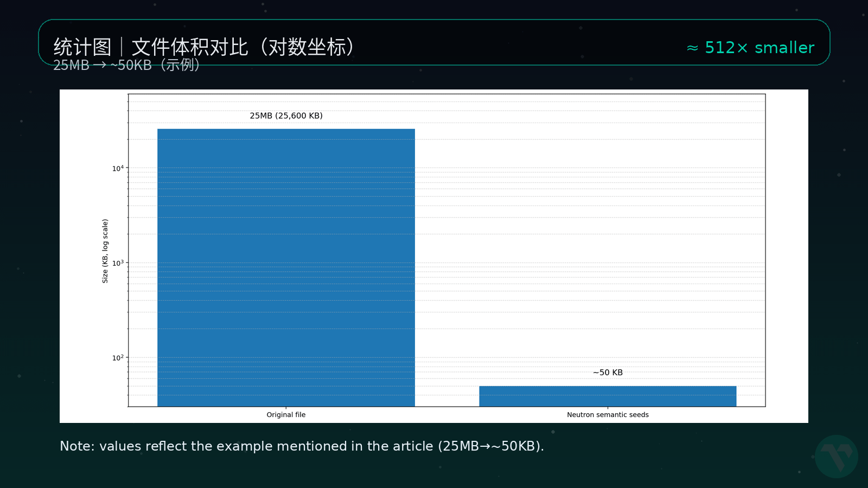Click the 'Neutron semantic seeds' axis label
The image size is (868, 488).
[x=608, y=415]
